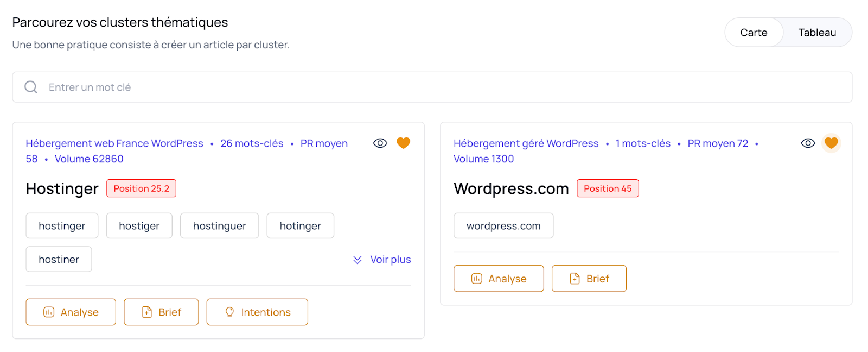Switch to Carte view
The height and width of the screenshot is (352, 868).
[754, 33]
